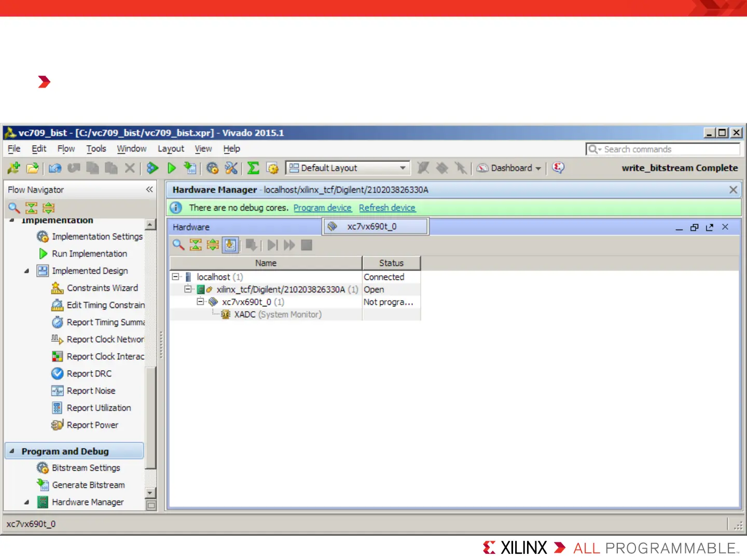This screenshot has height=560, width=747.
Task: Click the XADC System Monitor chip icon
Action: coord(226,314)
